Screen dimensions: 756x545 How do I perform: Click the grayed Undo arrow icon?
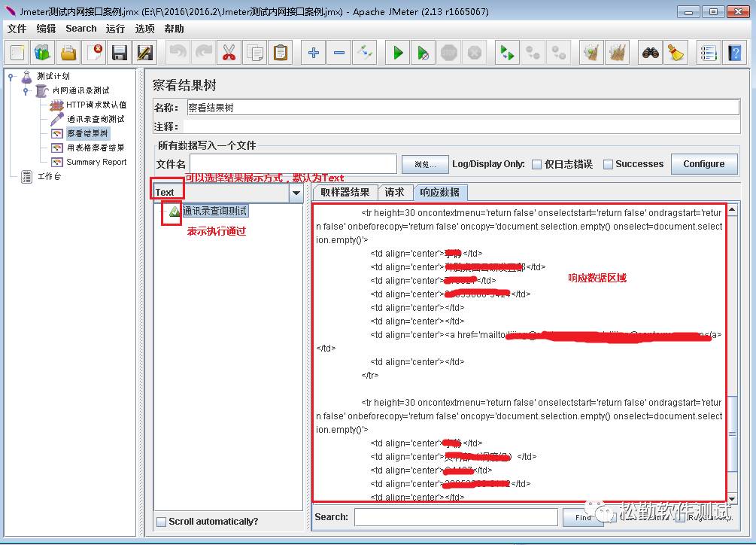(x=178, y=53)
